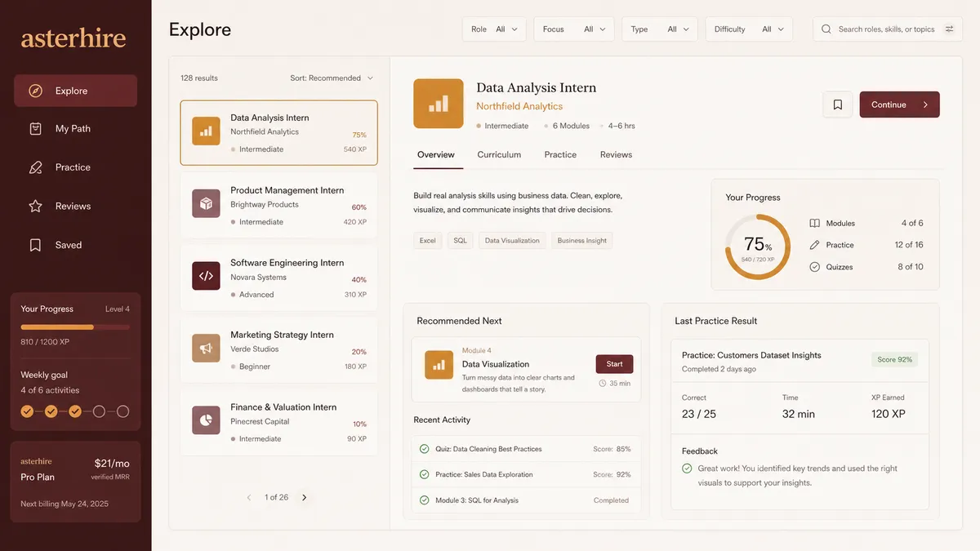This screenshot has width=980, height=551.
Task: Click the asterhire logo
Action: 73,38
